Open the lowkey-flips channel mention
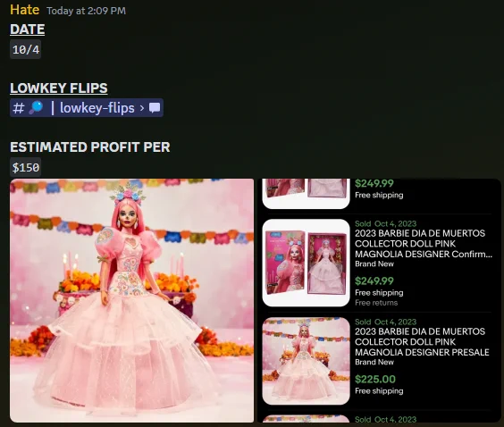The height and width of the screenshot is (427, 504). click(87, 107)
